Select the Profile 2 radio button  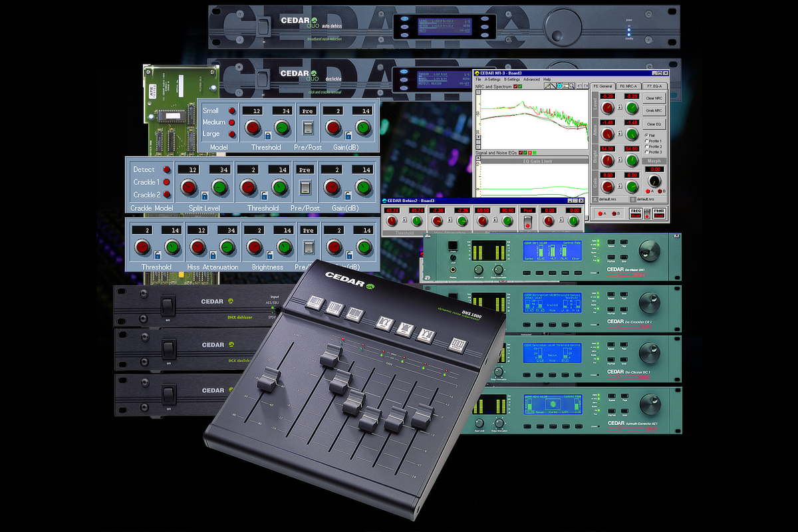coord(647,146)
